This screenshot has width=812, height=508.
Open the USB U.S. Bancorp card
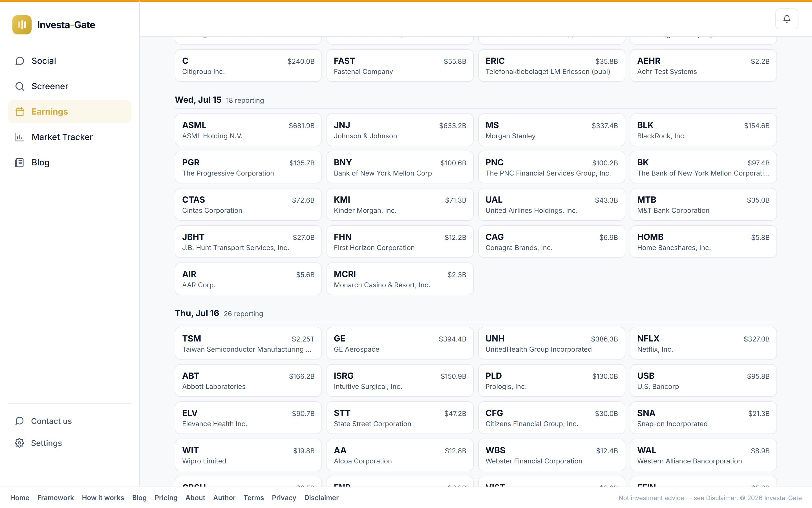click(703, 380)
